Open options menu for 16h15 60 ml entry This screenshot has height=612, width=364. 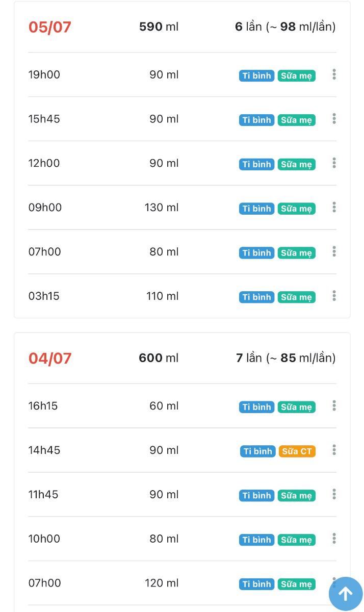(334, 406)
